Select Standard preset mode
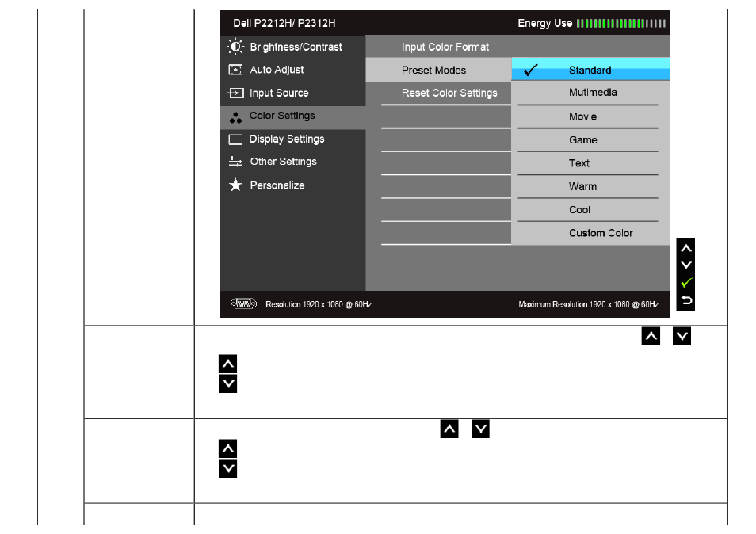The height and width of the screenshot is (534, 756). pyautogui.click(x=590, y=70)
